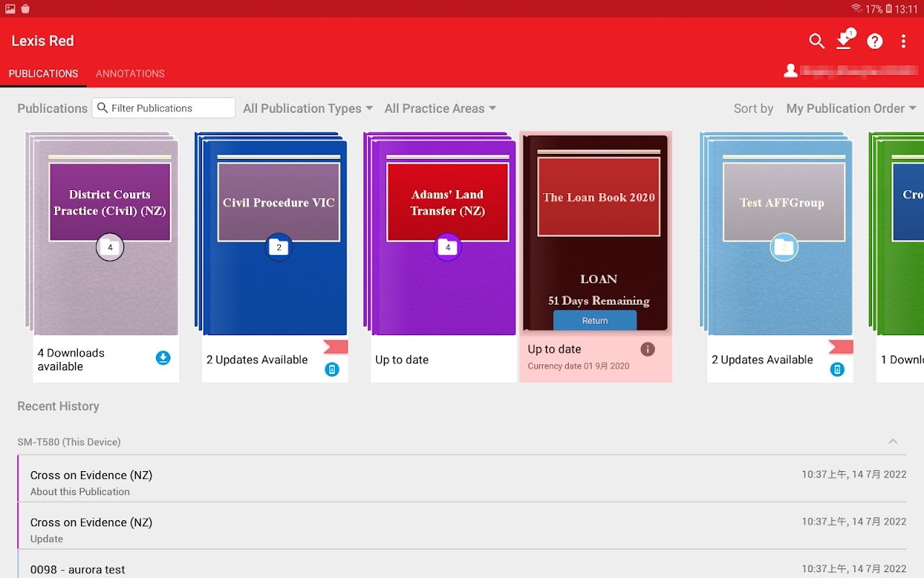Open District Courts Practice (Civil) book cover
The width and height of the screenshot is (924, 578).
coord(101,233)
